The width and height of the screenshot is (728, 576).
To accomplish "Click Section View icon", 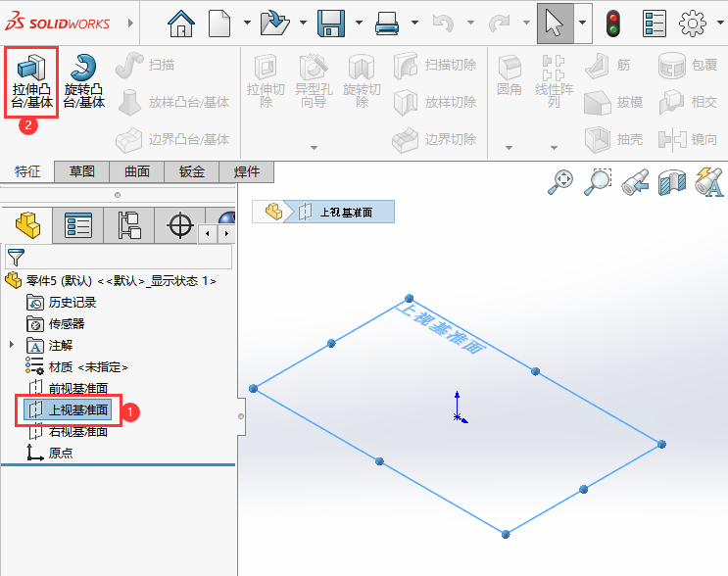I will point(672,182).
